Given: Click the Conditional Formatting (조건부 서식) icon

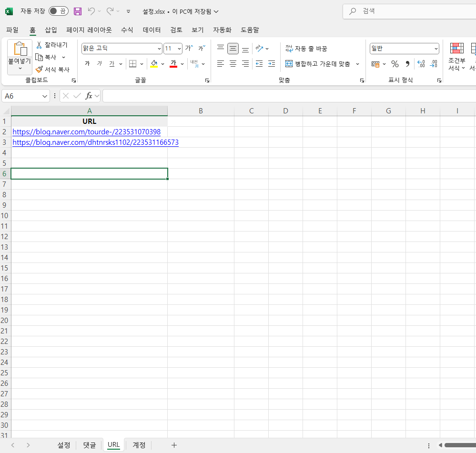Looking at the screenshot, I should pos(456,49).
